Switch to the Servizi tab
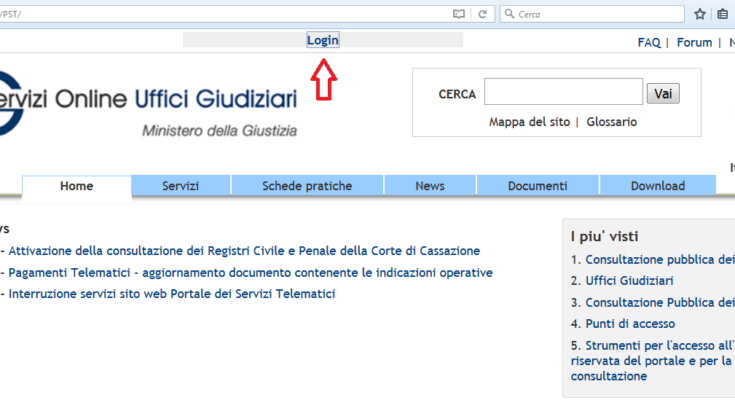This screenshot has width=735, height=400. (x=180, y=186)
